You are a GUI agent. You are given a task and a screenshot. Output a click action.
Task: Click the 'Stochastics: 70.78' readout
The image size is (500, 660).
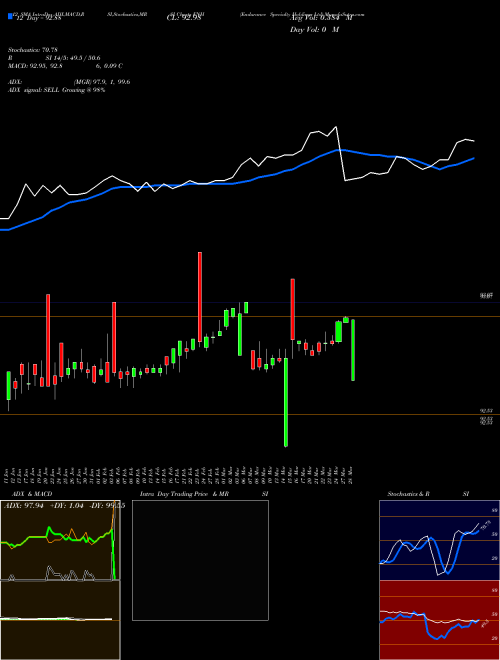pos(32,50)
